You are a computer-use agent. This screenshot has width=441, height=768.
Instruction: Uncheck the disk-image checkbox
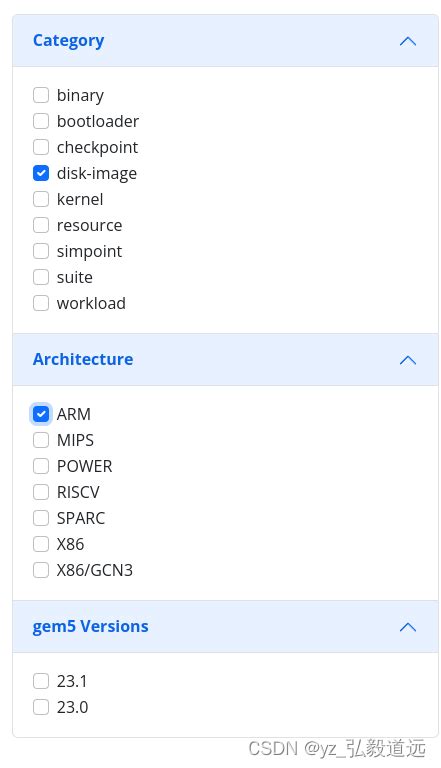click(x=41, y=173)
